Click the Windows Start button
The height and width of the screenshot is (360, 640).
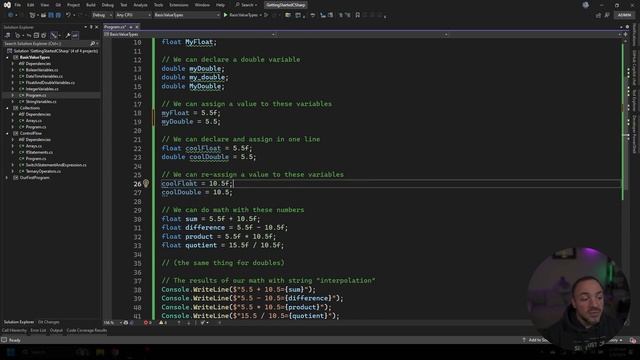point(11,352)
